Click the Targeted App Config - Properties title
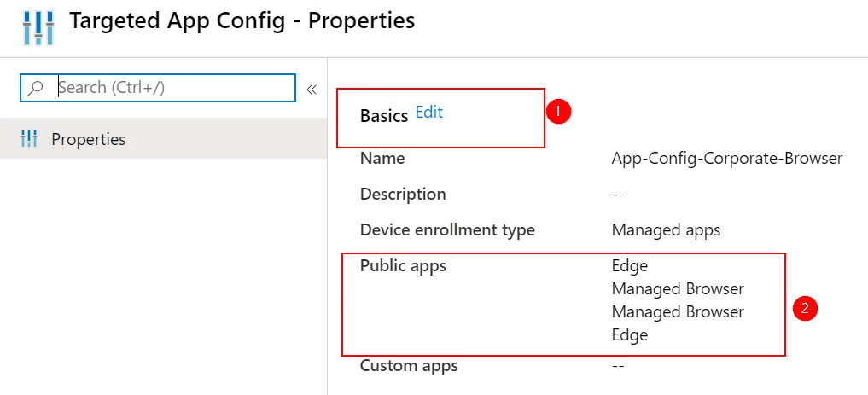 pos(242,21)
